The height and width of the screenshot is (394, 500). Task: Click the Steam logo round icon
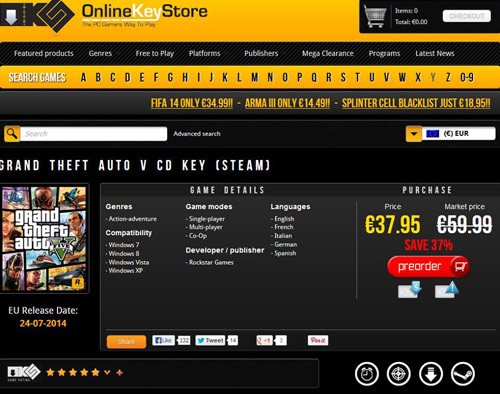coord(463,374)
